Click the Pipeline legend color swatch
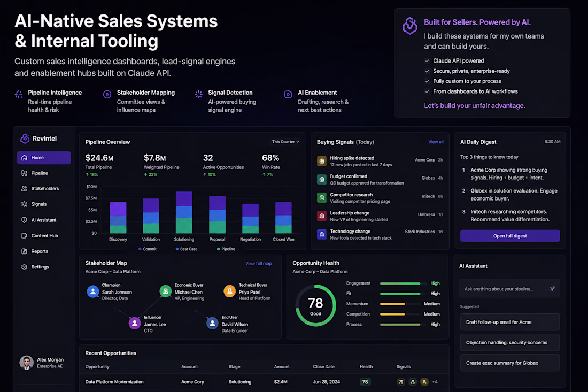 [x=218, y=249]
